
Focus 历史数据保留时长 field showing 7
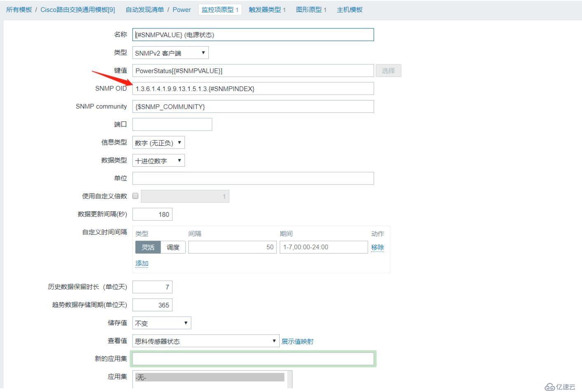tap(152, 287)
